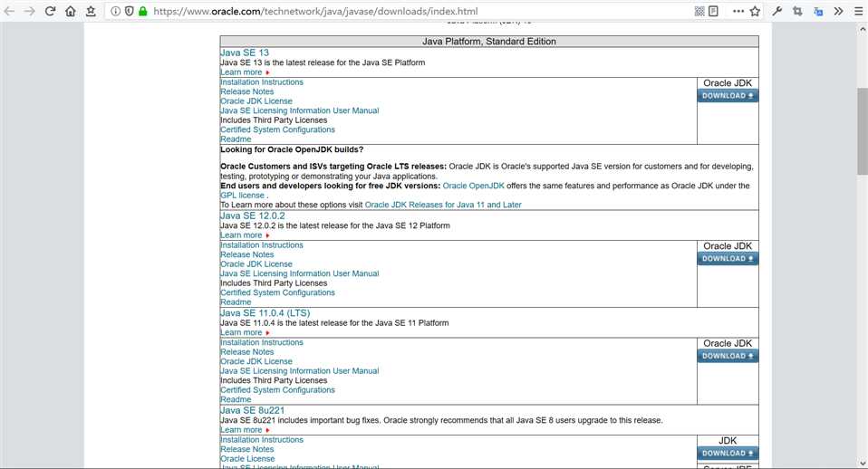
Task: Open Java SE 13 Licensing Information User Manual
Action: 300,110
